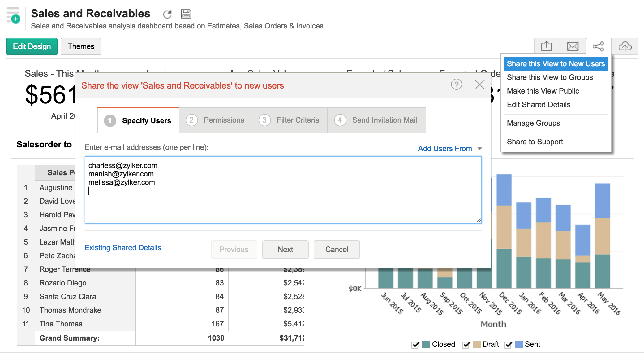The height and width of the screenshot is (353, 644).
Task: Open the Themes dropdown button
Action: [81, 46]
